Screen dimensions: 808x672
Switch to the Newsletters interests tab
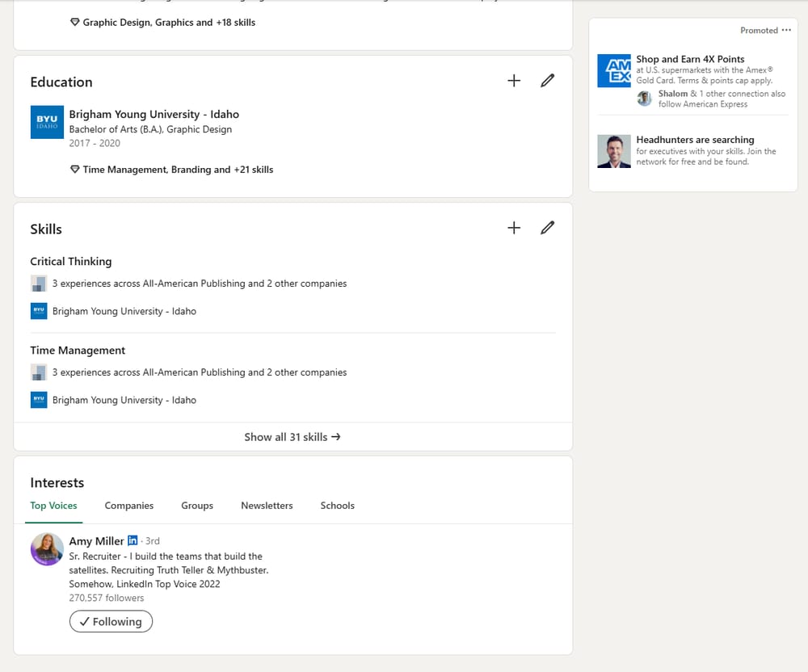pyautogui.click(x=267, y=506)
